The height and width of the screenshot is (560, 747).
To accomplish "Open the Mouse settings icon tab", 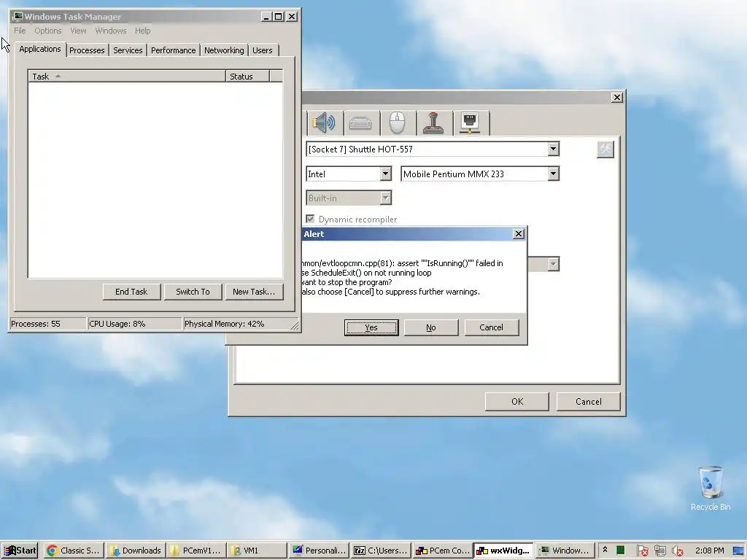I will point(398,122).
